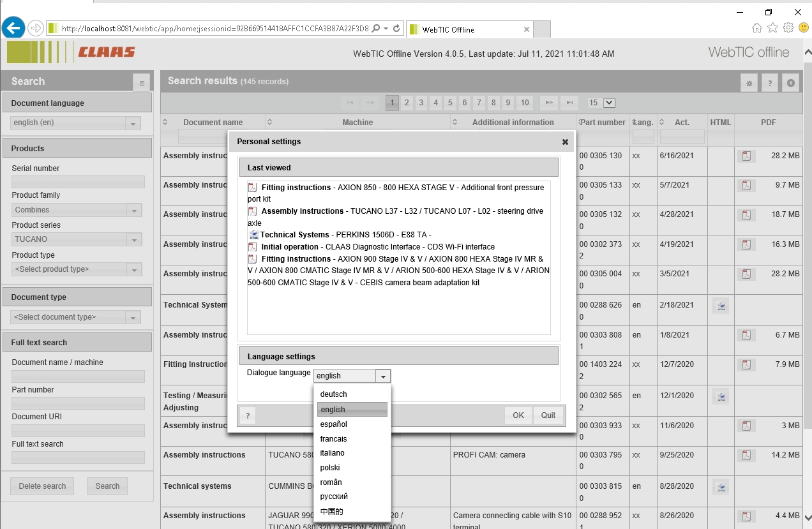Close the Personal settings dialog with X
The height and width of the screenshot is (529, 812).
pyautogui.click(x=565, y=142)
